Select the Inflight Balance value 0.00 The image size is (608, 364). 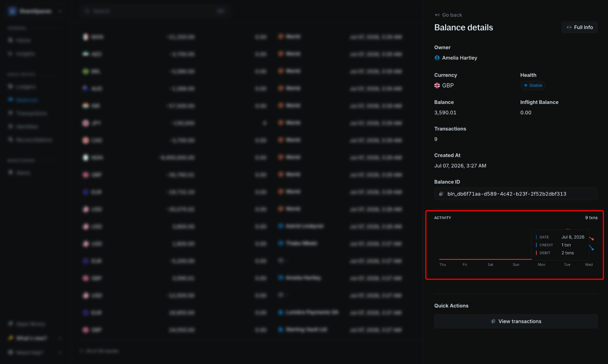[x=525, y=112]
